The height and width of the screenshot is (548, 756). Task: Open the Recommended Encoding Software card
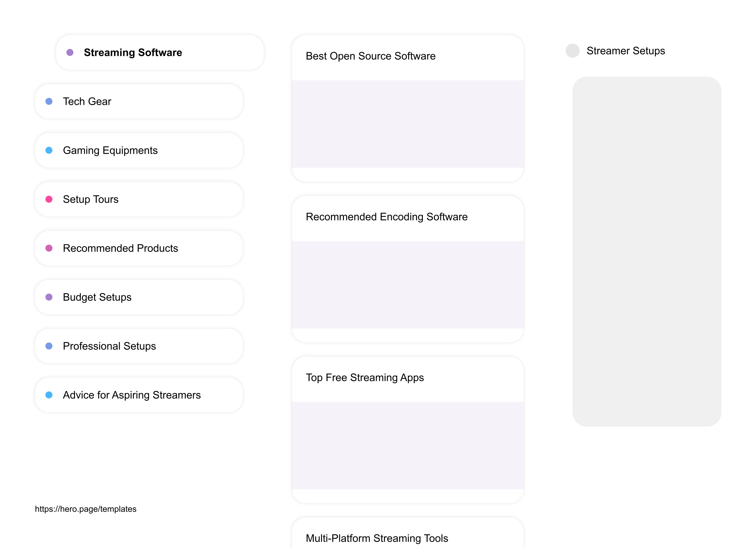click(387, 217)
